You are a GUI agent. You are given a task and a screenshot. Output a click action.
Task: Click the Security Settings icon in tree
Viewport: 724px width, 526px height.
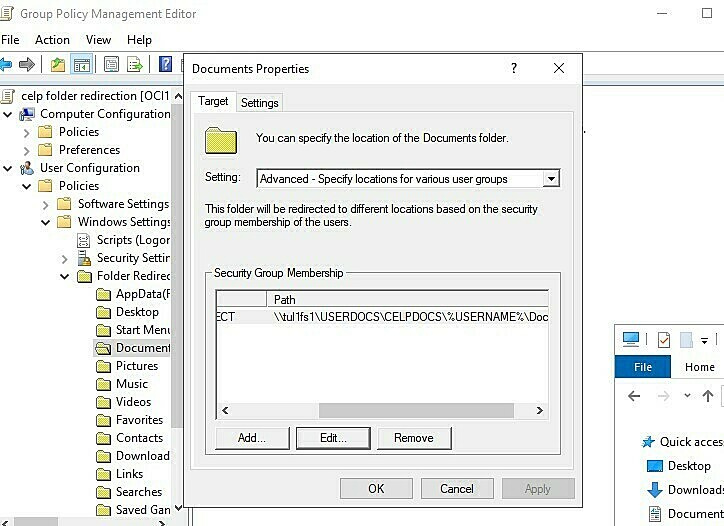[x=84, y=258]
